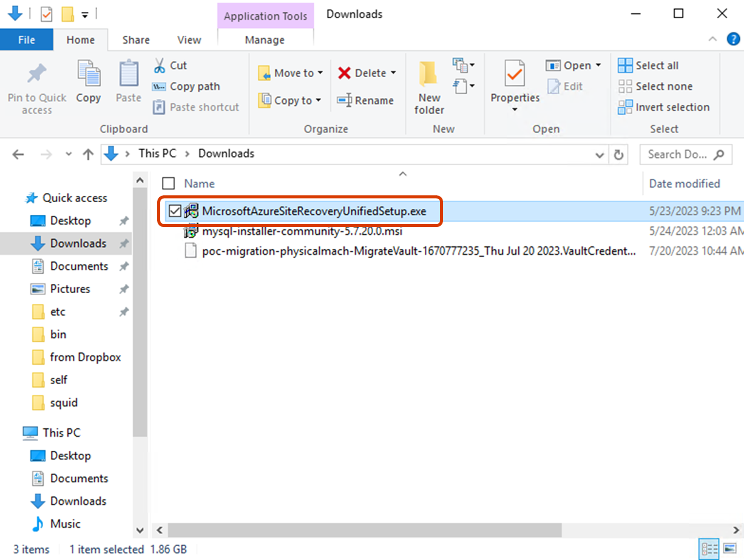
Task: Switch to Large icons view in status bar
Action: (x=729, y=548)
